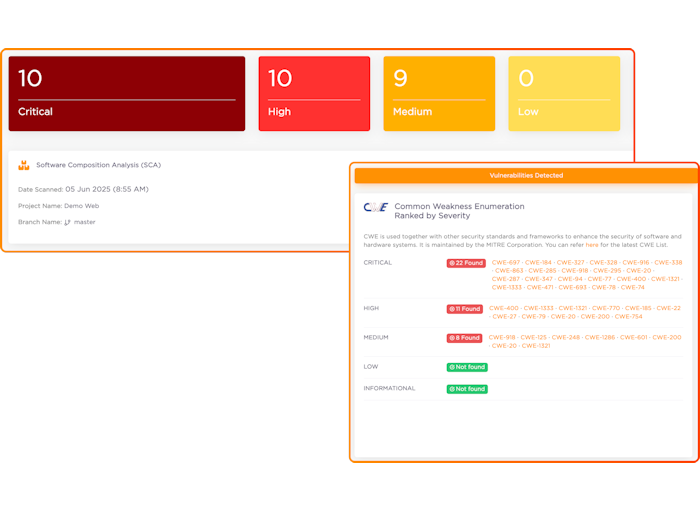The image size is (700, 511).
Task: Open the Medium severity card showing 9
Action: pyautogui.click(x=439, y=94)
